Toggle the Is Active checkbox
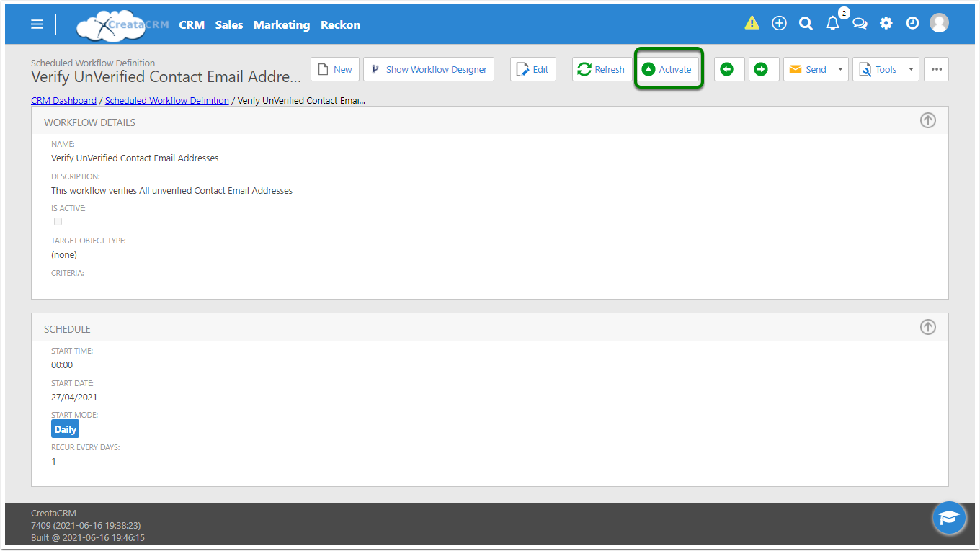Viewport: 980px width, 551px height. (58, 222)
